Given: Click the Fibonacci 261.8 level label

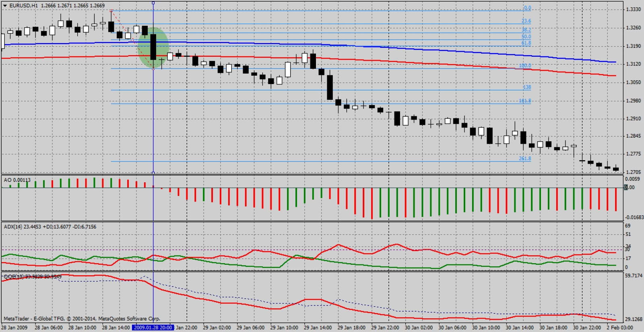Looking at the screenshot, I should click(524, 159).
